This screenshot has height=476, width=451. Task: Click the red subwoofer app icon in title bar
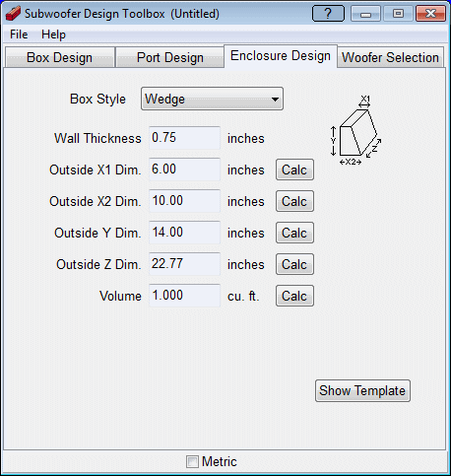(x=13, y=14)
